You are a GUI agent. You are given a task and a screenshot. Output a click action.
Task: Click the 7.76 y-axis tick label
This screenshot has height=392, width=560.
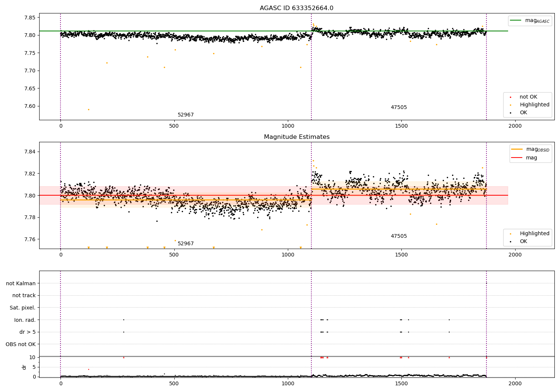29,239
